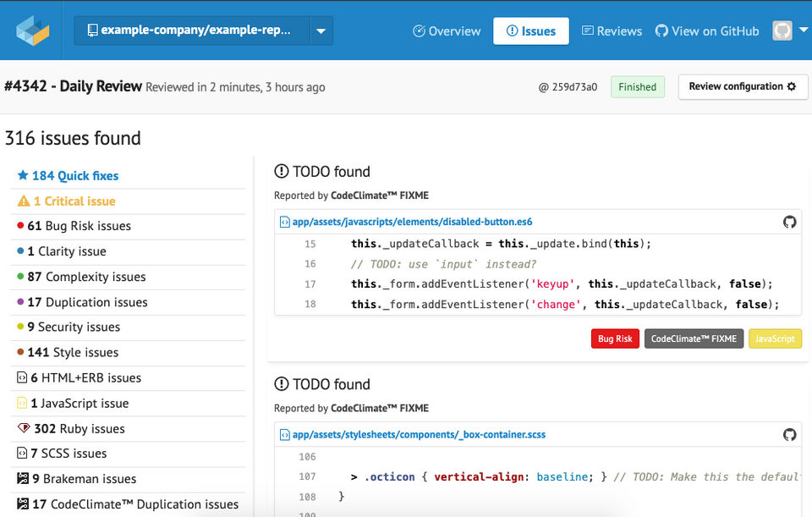812x517 pixels.
Task: Click the app logo in the header
Action: [32, 30]
